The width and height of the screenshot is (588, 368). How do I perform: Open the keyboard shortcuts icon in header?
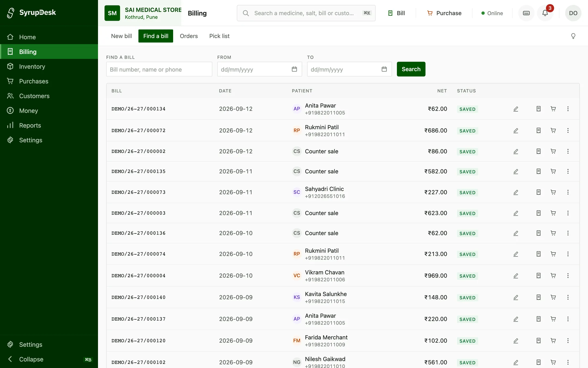(x=526, y=13)
